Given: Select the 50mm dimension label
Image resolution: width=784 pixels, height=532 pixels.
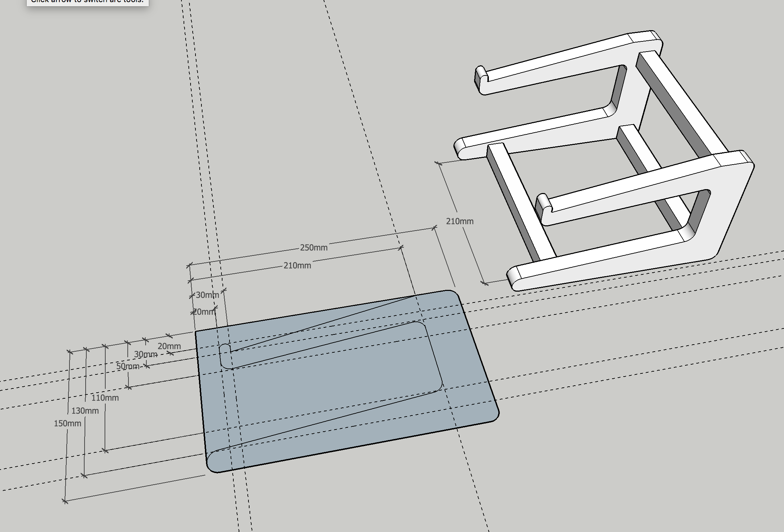Looking at the screenshot, I should coord(128,366).
